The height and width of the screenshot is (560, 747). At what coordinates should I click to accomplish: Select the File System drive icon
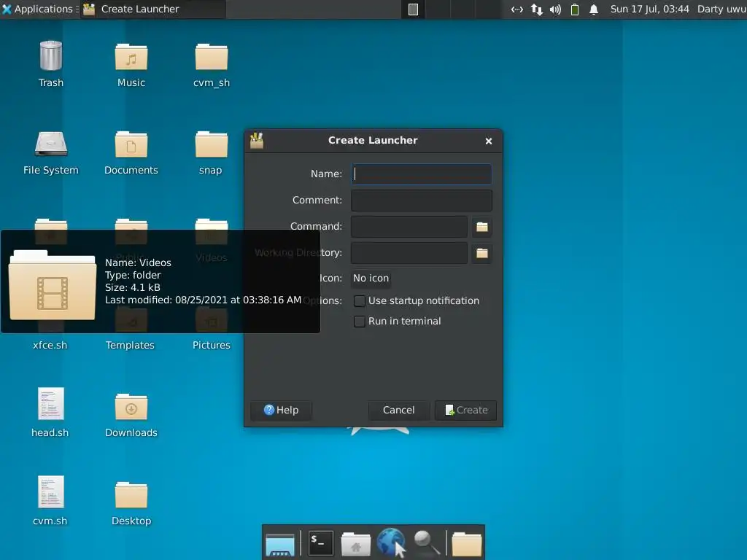pos(51,144)
